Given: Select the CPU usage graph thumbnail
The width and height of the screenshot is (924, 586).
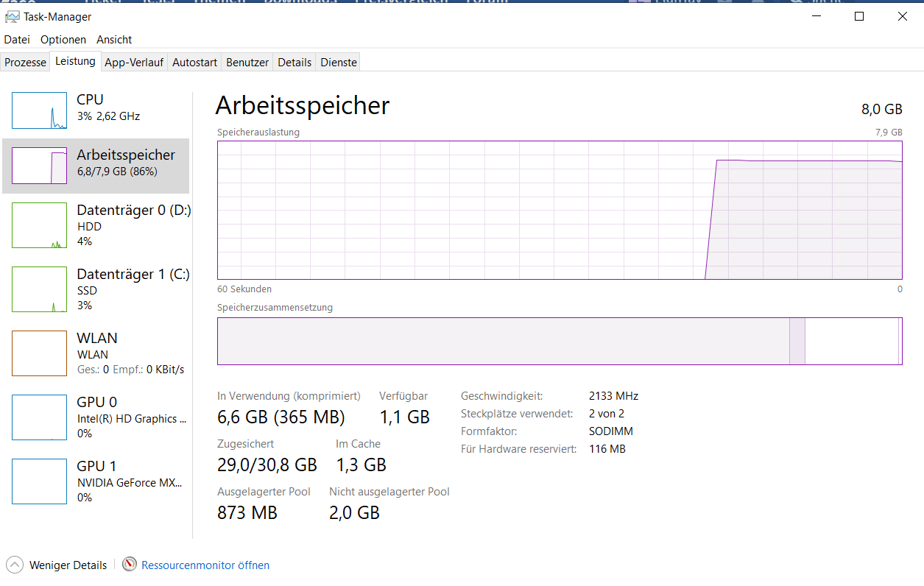Looking at the screenshot, I should 39,110.
